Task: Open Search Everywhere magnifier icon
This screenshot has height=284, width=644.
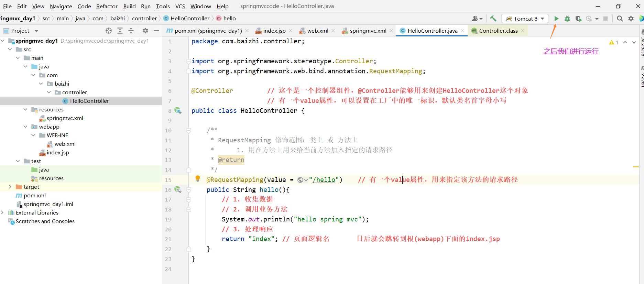Action: [x=620, y=19]
